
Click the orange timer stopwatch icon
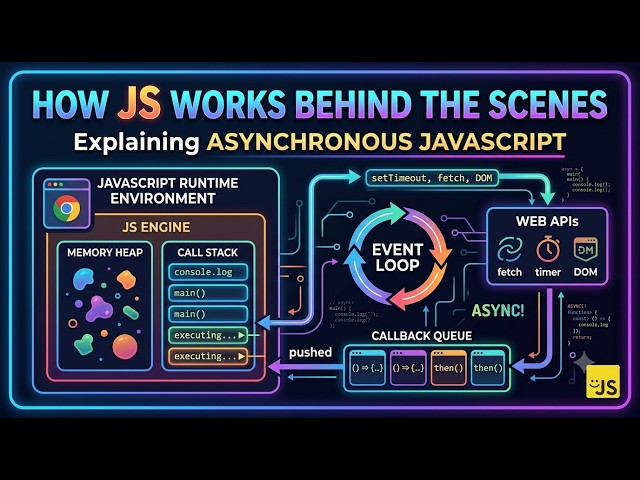(x=548, y=249)
